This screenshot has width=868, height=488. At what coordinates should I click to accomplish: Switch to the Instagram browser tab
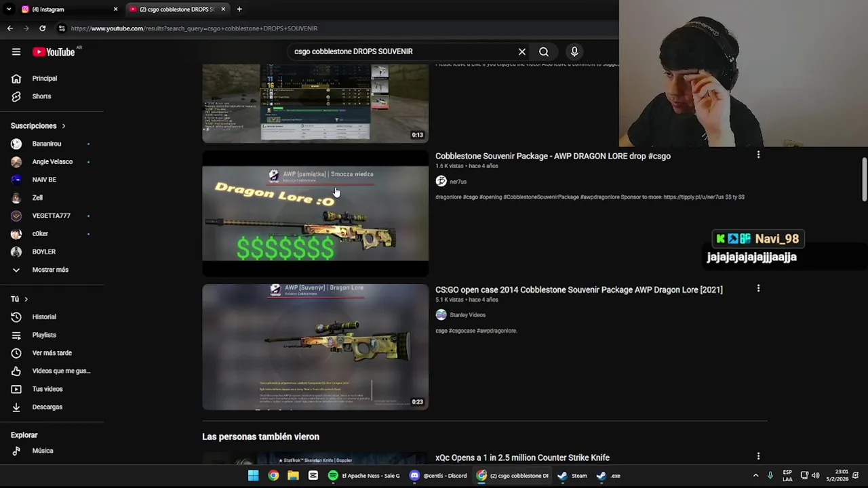[x=68, y=9]
